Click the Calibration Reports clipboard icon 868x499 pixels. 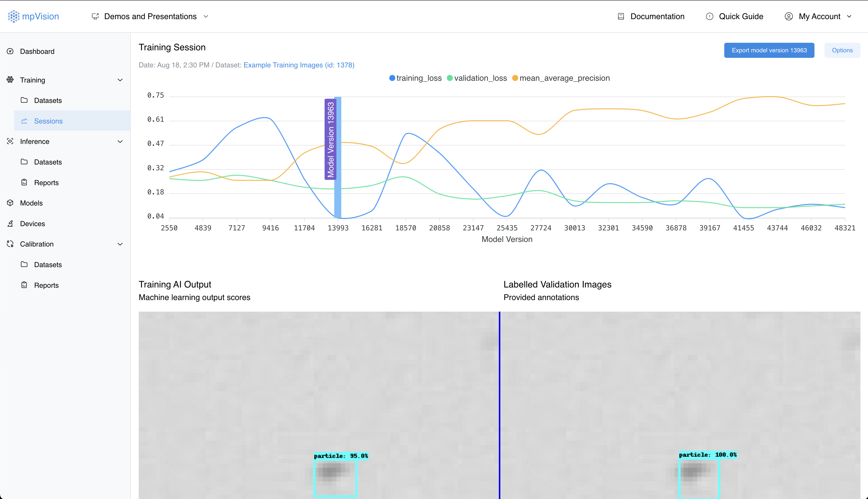(24, 285)
